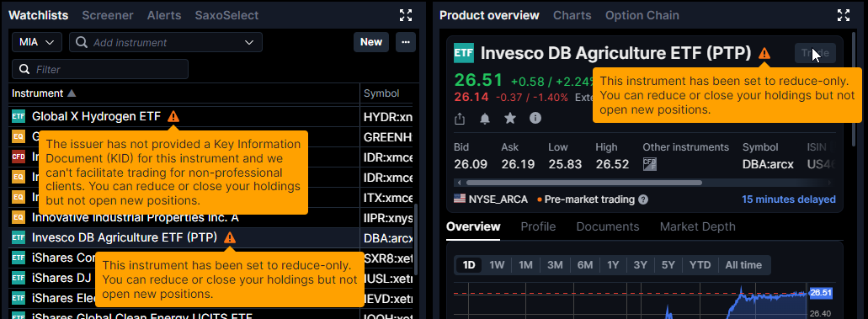Open the Documents sub-tab

tap(608, 226)
